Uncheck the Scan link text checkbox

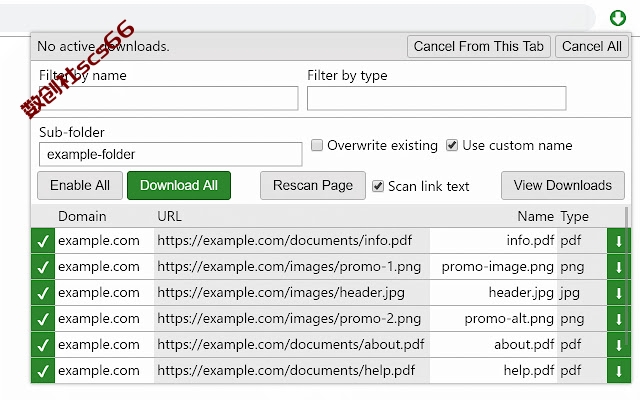378,186
